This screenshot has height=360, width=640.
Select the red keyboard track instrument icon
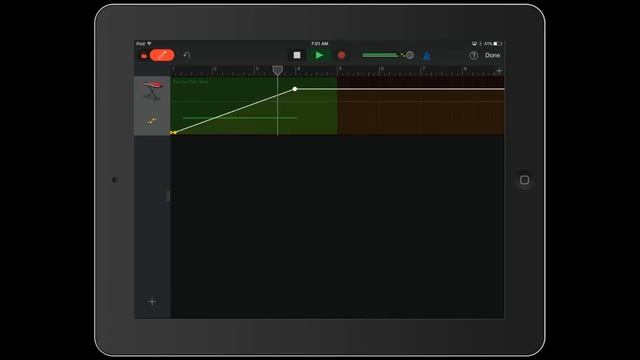coord(153,90)
